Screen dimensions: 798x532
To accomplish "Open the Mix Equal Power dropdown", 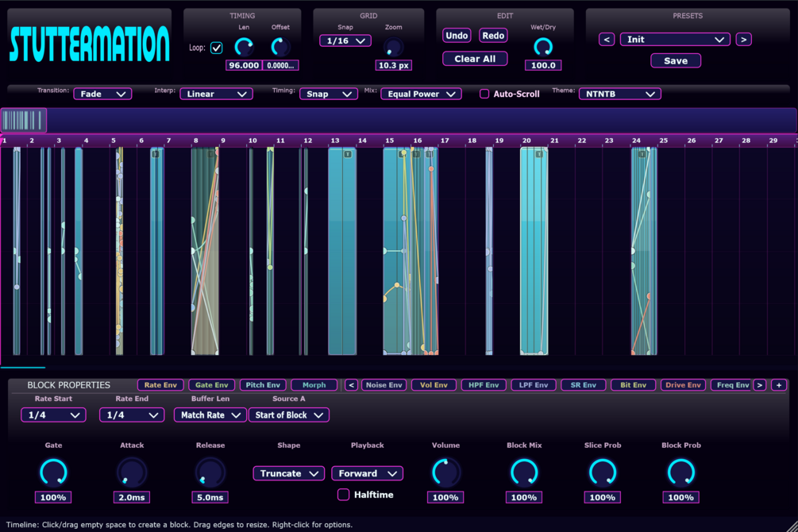I will point(422,94).
